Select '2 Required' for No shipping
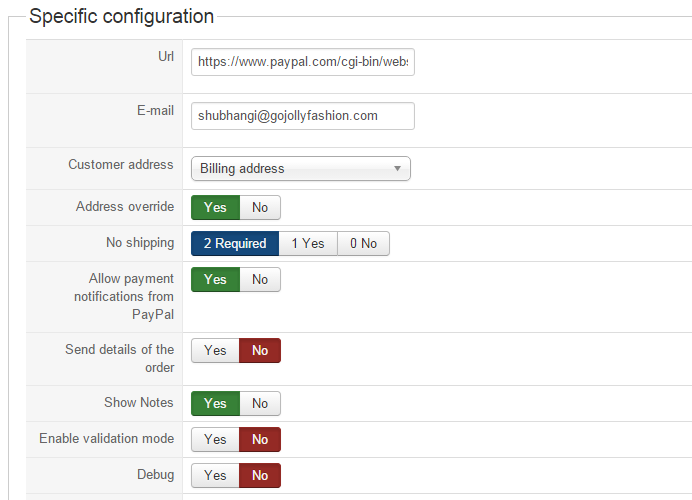Screen dimensions: 692x500 point(235,244)
